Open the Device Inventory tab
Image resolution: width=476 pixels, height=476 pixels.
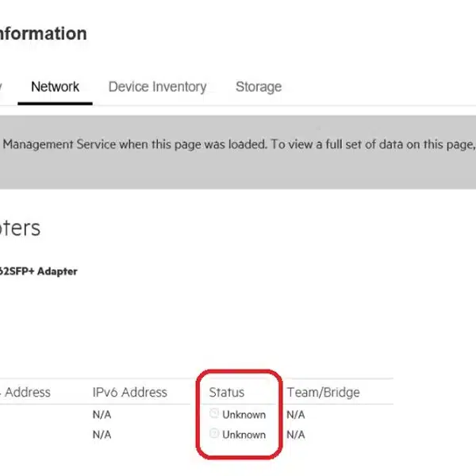tap(157, 86)
